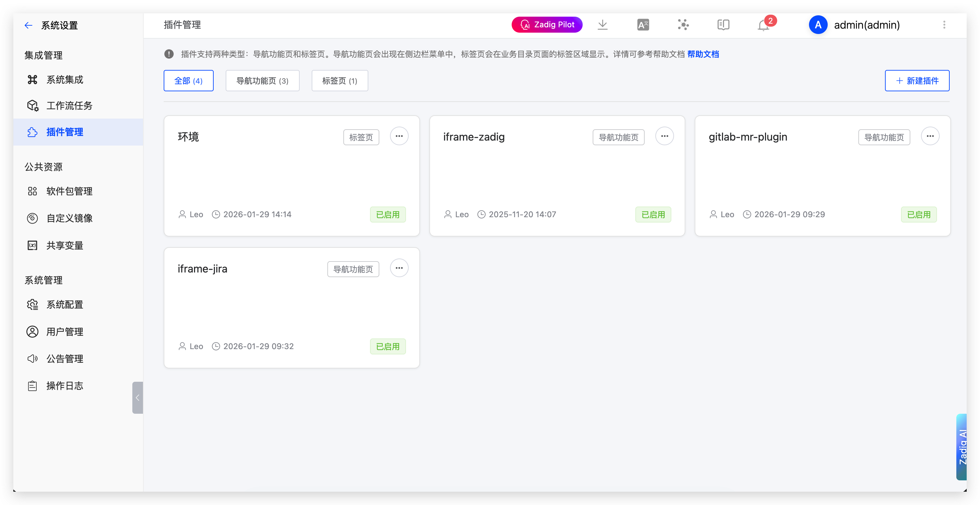The width and height of the screenshot is (980, 505).
Task: Open the notifications bell with badge 2
Action: (763, 25)
